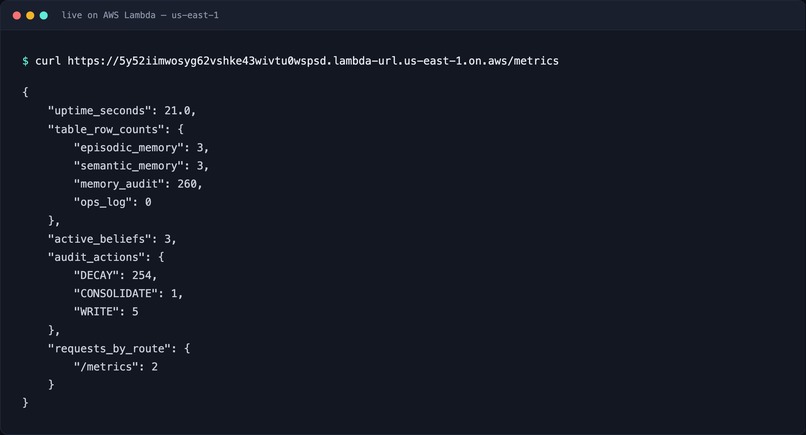Click the window title text mentioning AWS Lambda

coord(140,15)
